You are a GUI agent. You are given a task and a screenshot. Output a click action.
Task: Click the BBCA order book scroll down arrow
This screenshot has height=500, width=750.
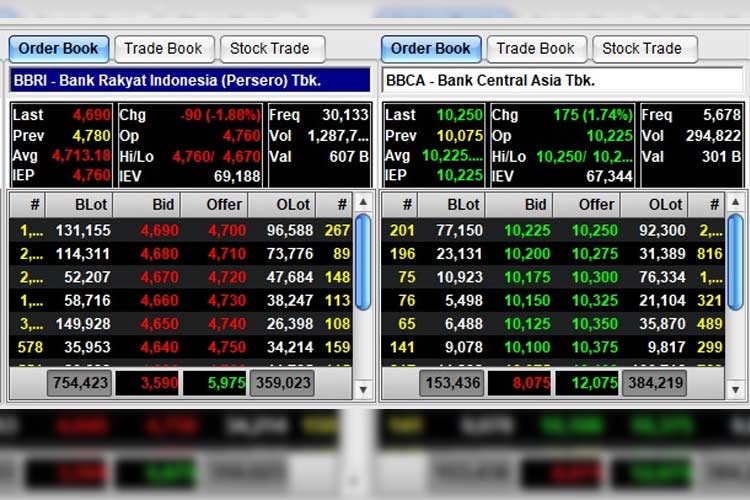point(735,390)
